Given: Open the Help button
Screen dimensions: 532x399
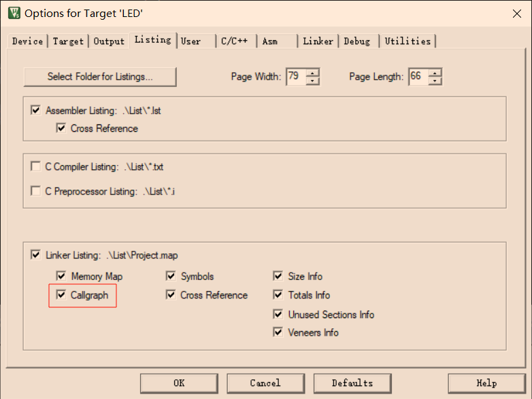Looking at the screenshot, I should click(487, 383).
